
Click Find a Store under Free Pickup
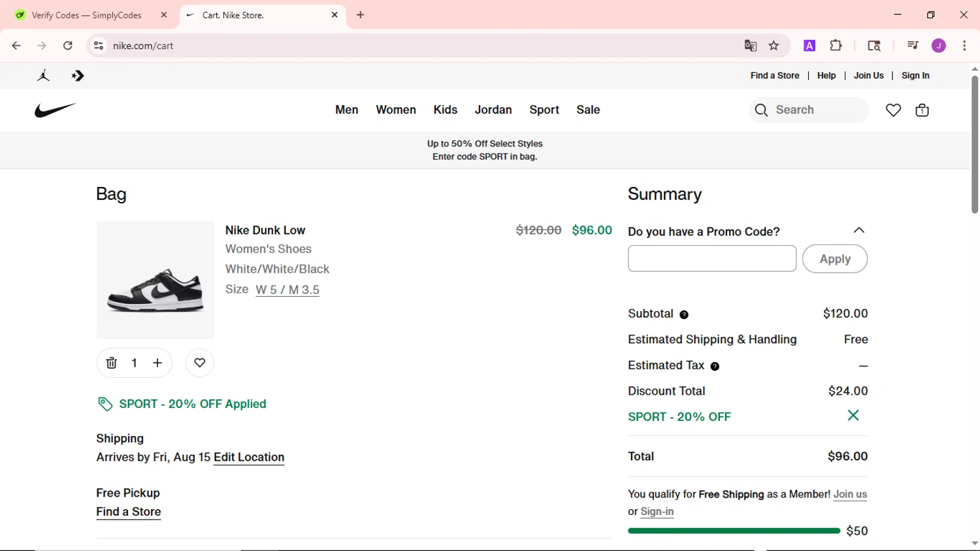[129, 512]
